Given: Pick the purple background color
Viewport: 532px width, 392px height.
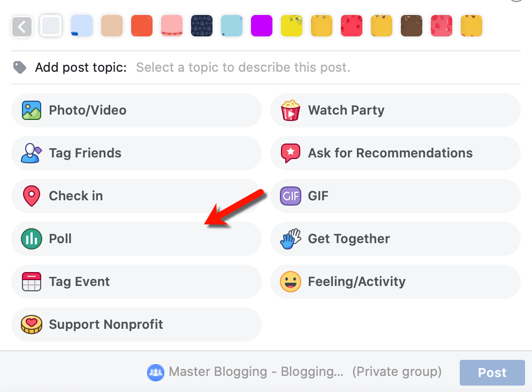Looking at the screenshot, I should [x=261, y=25].
